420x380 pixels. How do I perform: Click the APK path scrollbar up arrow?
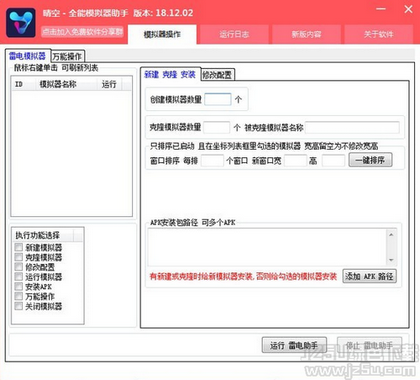[x=391, y=235]
